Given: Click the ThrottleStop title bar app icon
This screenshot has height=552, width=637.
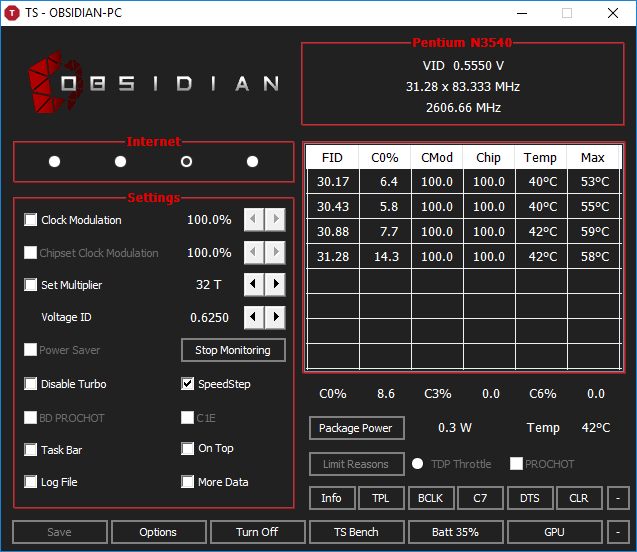Looking at the screenshot, I should click(12, 13).
